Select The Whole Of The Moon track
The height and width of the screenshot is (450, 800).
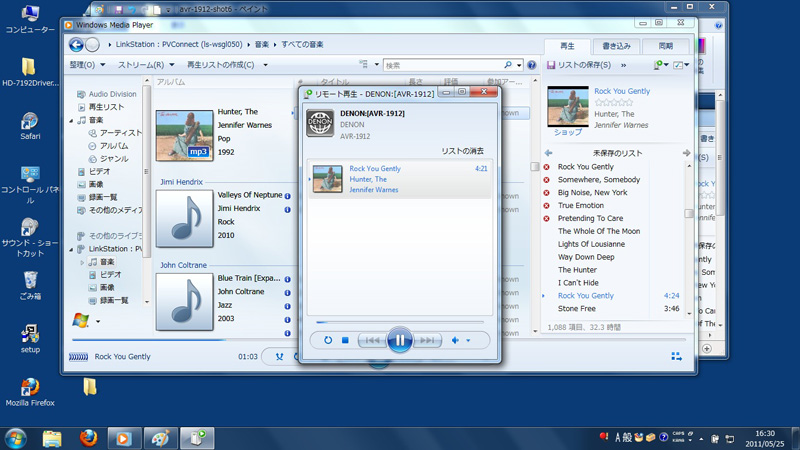[x=598, y=231]
